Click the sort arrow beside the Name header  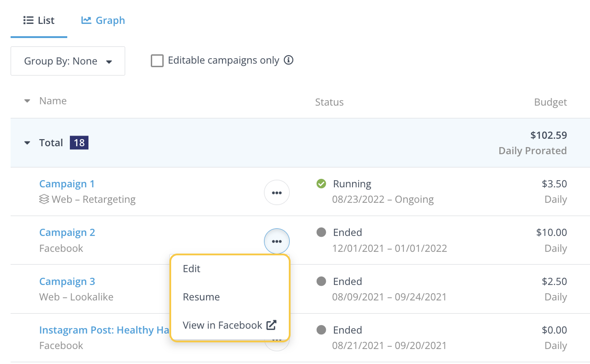coord(27,101)
